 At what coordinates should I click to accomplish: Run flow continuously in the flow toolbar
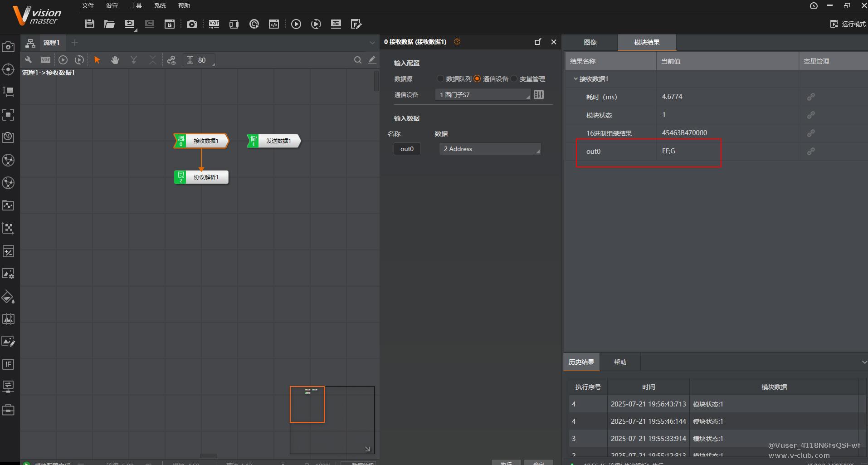click(x=79, y=60)
